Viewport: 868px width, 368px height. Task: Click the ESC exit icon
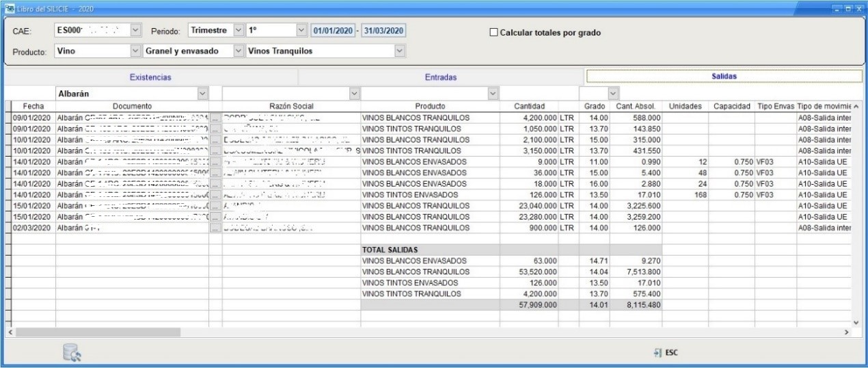pyautogui.click(x=666, y=353)
